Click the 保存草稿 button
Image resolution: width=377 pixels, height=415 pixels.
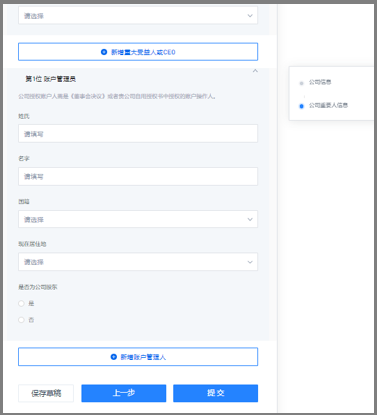coord(46,393)
